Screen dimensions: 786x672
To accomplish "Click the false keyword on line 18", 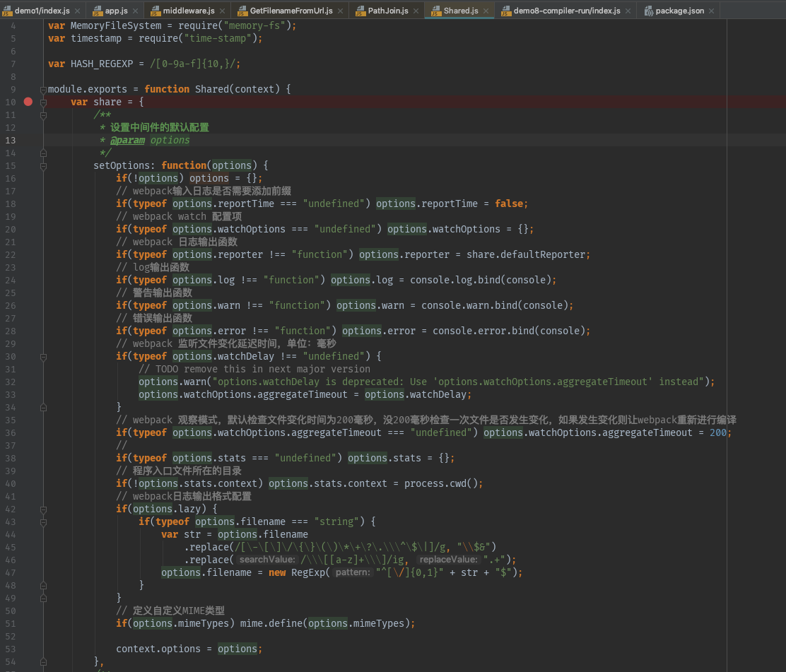I will point(509,204).
